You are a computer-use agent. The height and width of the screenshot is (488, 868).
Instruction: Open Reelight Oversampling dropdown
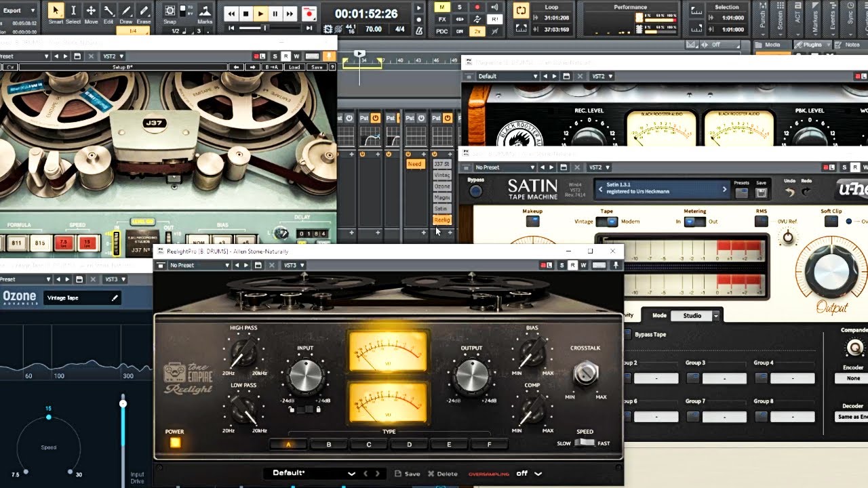[x=530, y=474]
